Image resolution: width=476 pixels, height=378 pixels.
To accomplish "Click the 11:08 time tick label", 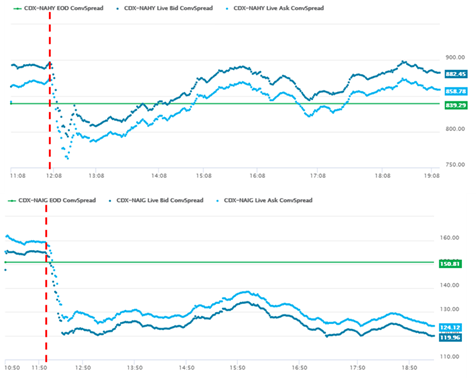I will 18,176.
